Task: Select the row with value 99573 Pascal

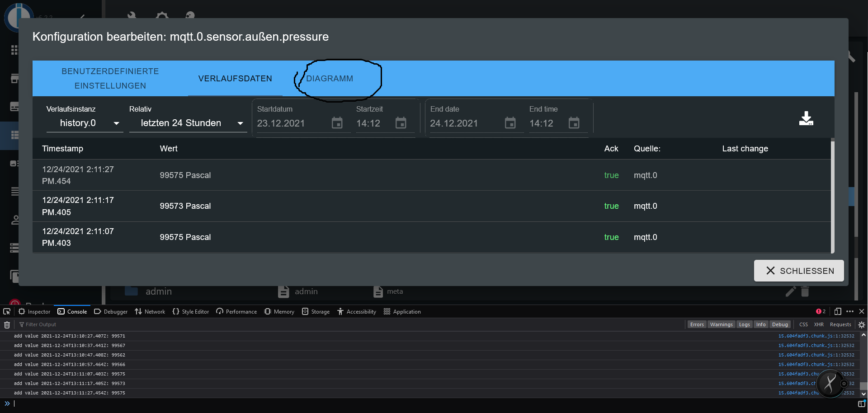Action: point(432,206)
